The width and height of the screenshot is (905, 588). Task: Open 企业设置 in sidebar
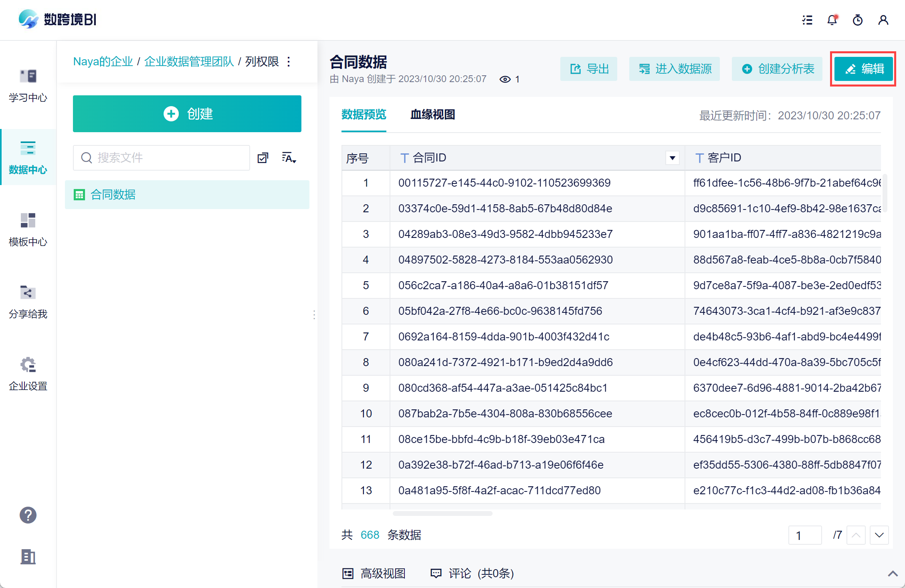pos(28,374)
